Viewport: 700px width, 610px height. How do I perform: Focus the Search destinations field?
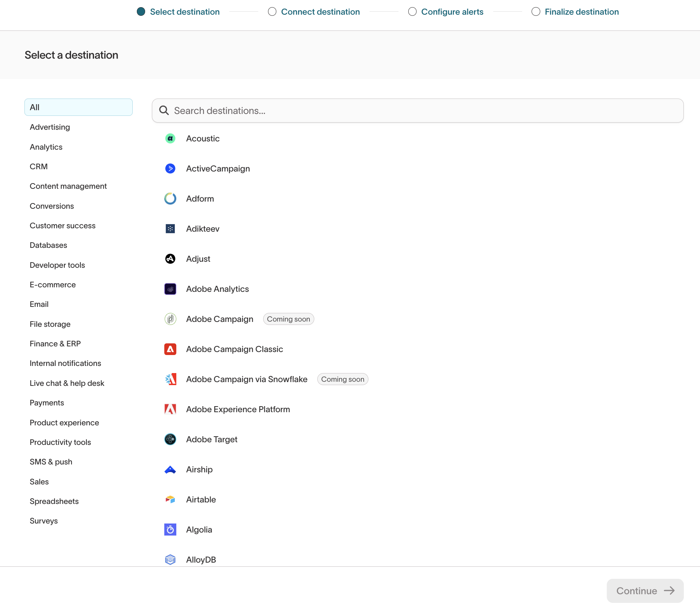tap(417, 111)
